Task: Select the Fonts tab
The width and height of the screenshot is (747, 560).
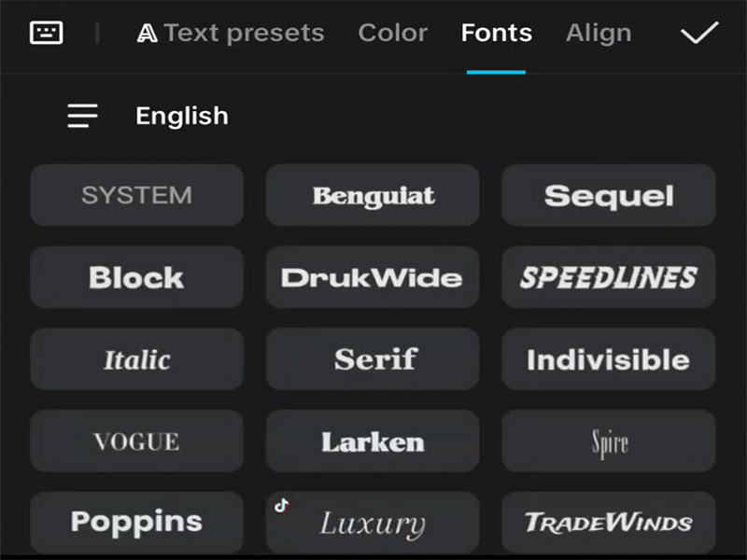Action: click(x=496, y=33)
